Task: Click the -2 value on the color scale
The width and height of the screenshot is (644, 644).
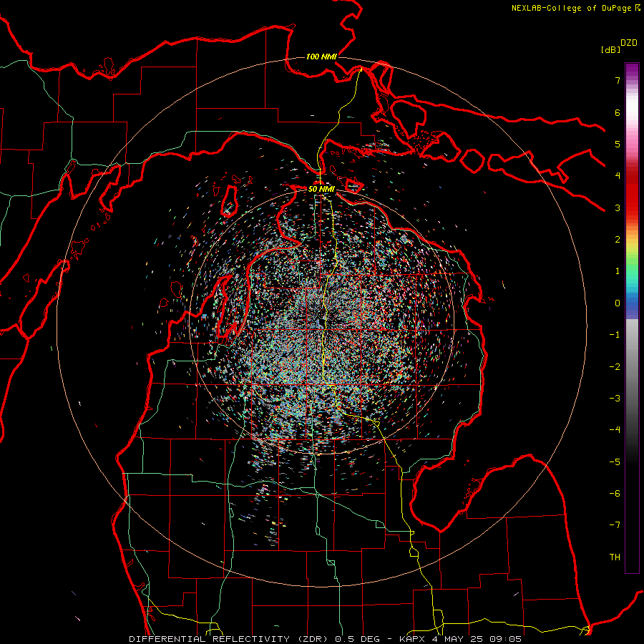Action: click(615, 367)
